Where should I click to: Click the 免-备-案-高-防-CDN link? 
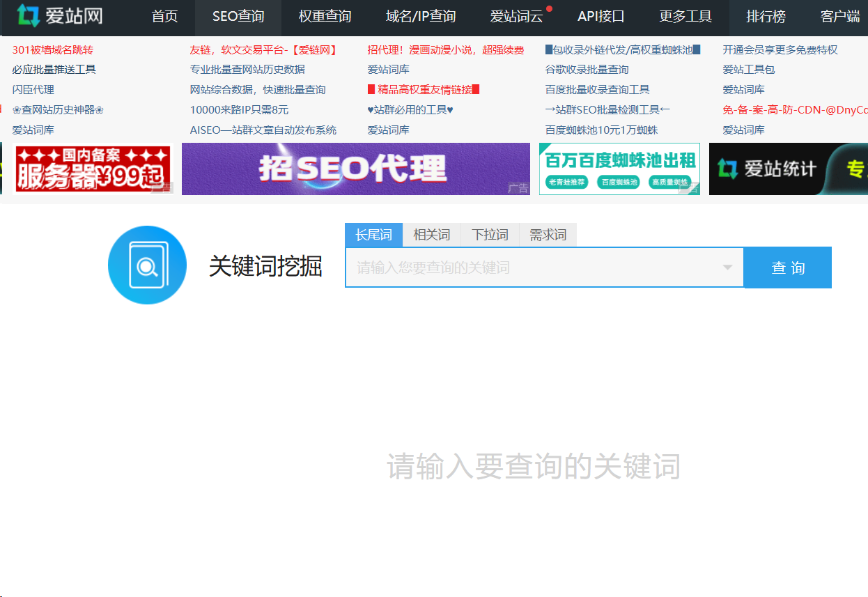click(x=795, y=109)
